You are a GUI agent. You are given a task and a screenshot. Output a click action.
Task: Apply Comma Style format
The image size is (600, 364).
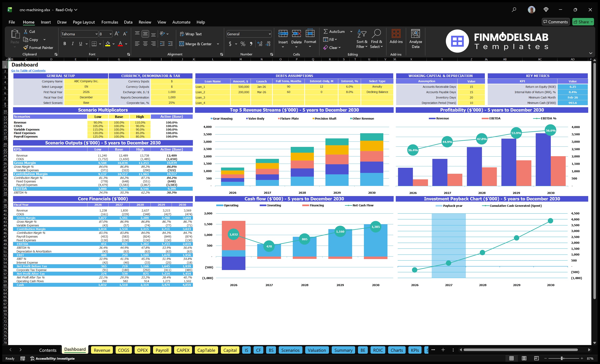point(251,44)
